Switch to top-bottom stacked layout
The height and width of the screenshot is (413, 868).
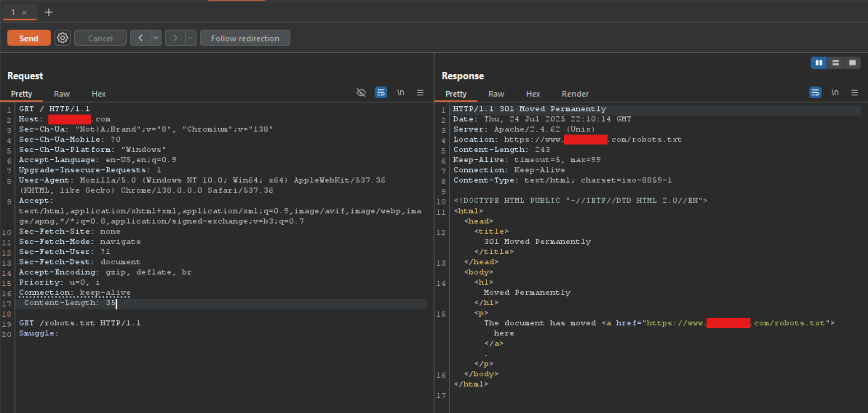tap(835, 63)
